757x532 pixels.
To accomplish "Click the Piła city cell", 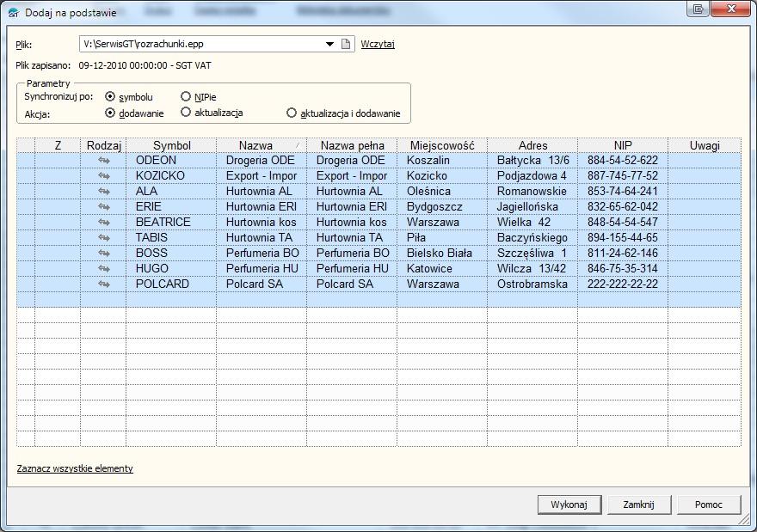I will (x=442, y=237).
